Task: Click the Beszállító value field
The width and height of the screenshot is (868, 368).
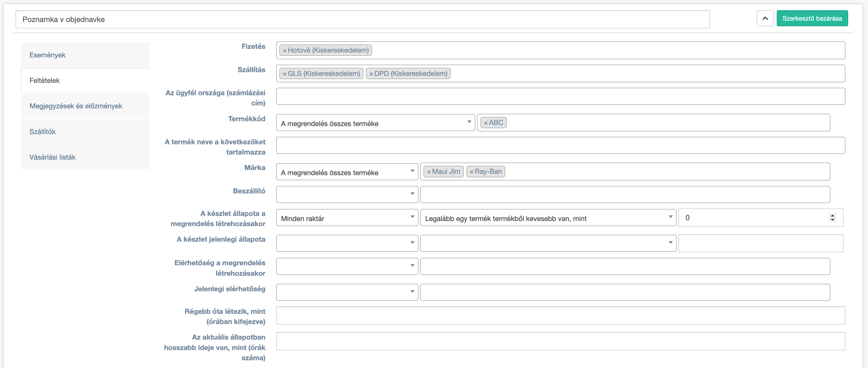Action: (x=625, y=194)
